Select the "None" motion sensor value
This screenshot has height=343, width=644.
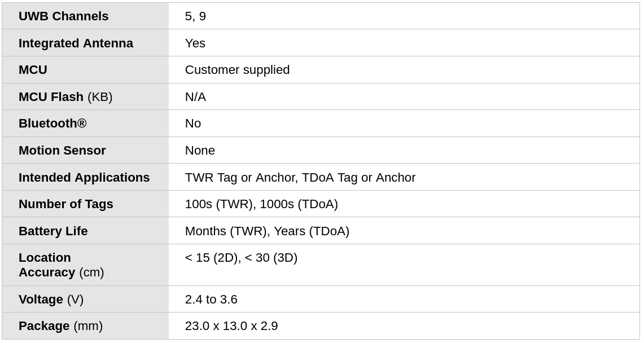tap(200, 151)
